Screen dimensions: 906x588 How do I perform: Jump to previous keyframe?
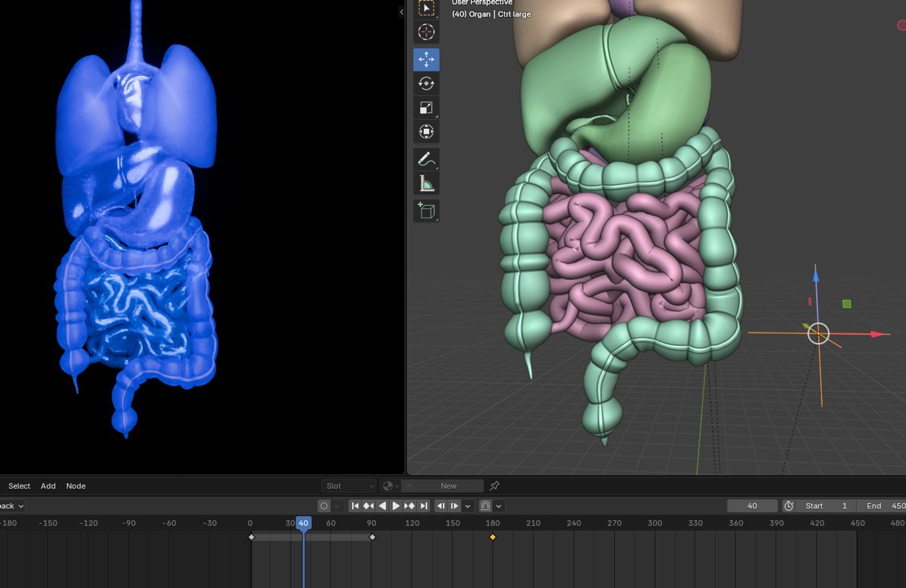point(369,506)
